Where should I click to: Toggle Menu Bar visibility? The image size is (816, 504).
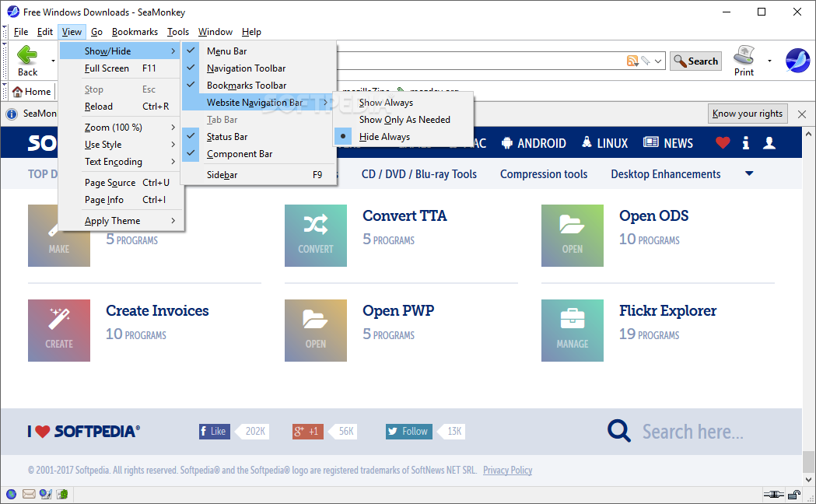pos(258,51)
